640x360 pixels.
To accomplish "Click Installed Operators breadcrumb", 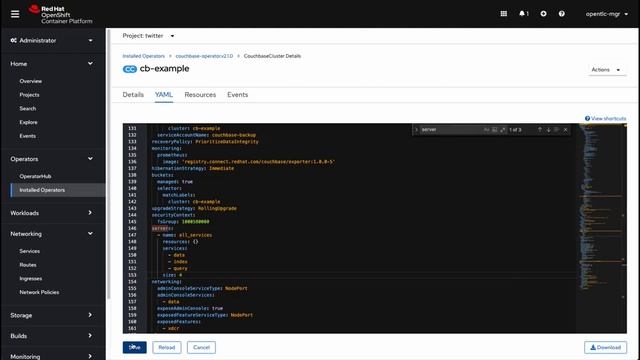I will 144,56.
